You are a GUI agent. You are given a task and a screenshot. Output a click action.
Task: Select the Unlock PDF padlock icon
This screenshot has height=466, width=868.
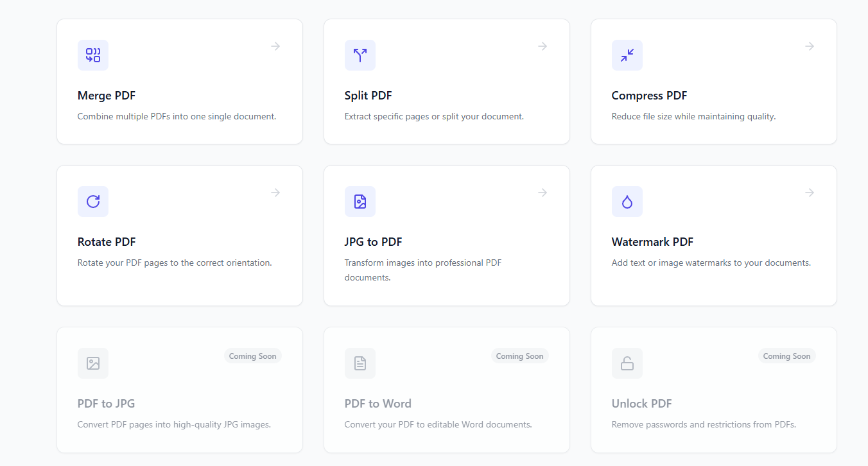point(627,363)
